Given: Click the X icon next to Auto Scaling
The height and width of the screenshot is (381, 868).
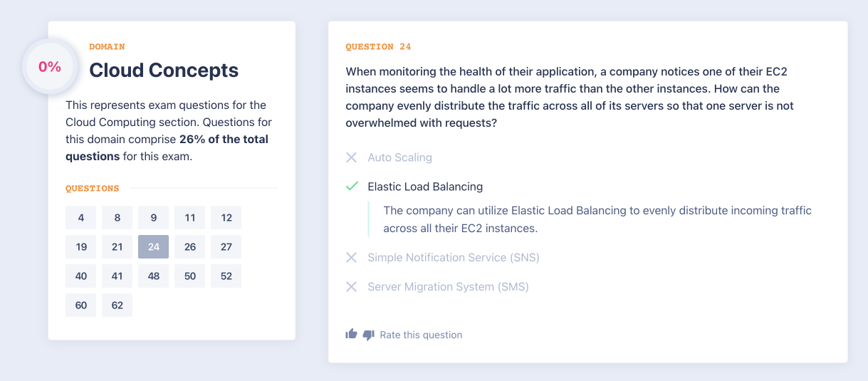Looking at the screenshot, I should [351, 157].
